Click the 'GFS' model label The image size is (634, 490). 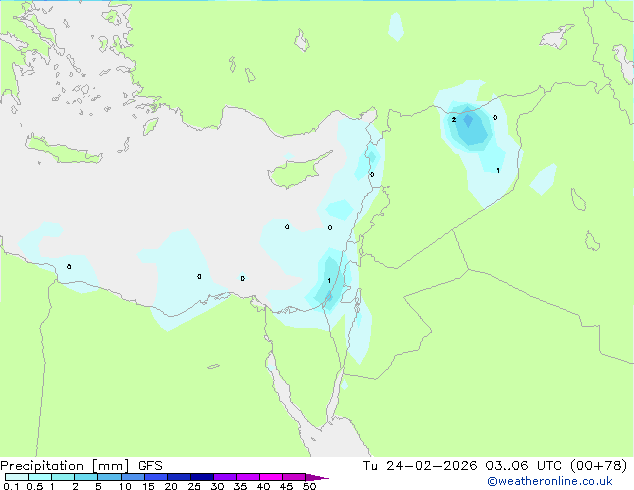[150, 466]
